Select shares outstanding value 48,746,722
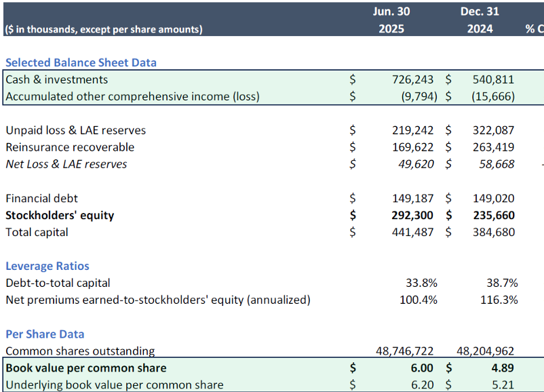The image size is (544, 392). tap(404, 351)
